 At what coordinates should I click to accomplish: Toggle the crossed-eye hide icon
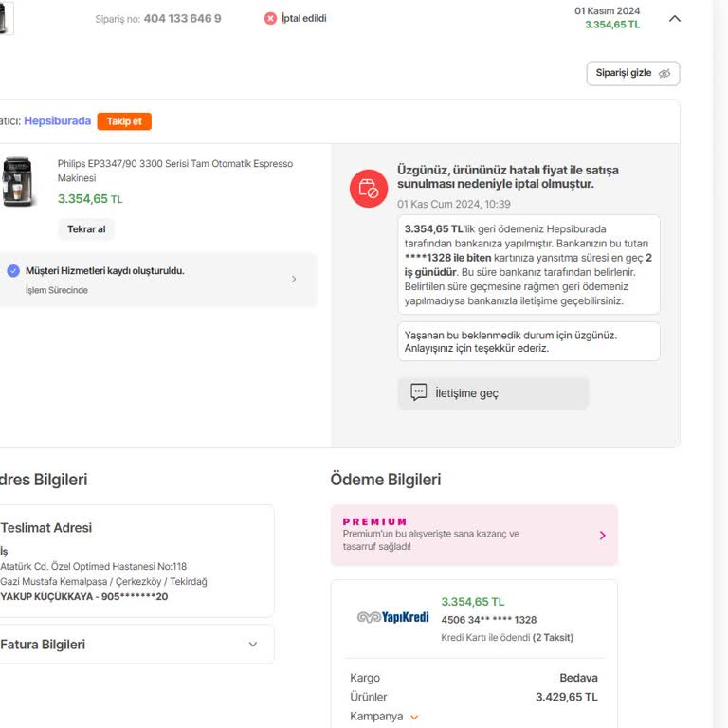pyautogui.click(x=664, y=73)
